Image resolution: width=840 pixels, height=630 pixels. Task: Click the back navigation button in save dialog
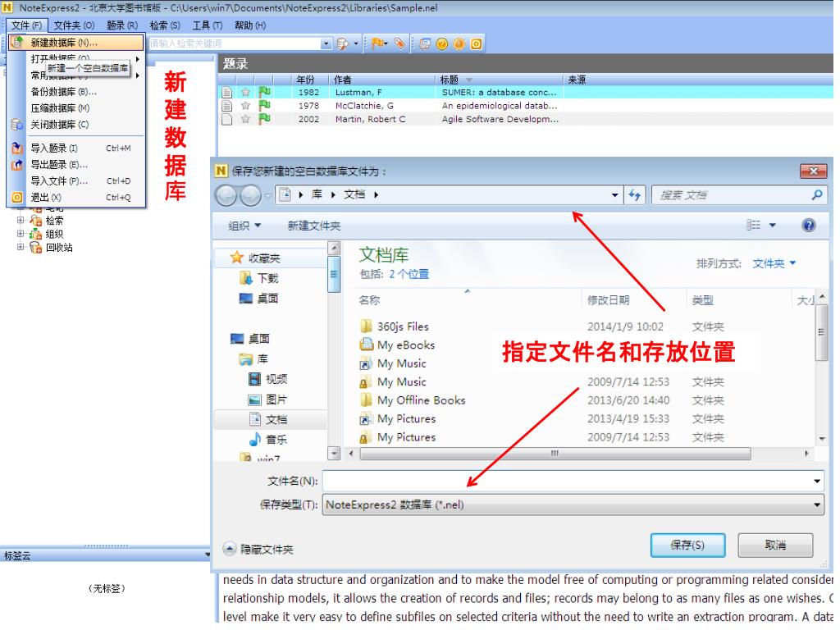(x=226, y=196)
